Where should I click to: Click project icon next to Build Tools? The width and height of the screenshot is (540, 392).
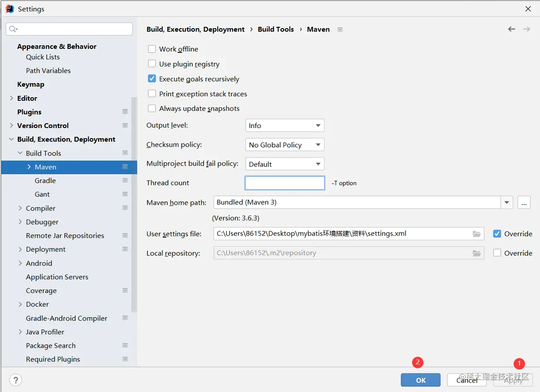(x=125, y=153)
